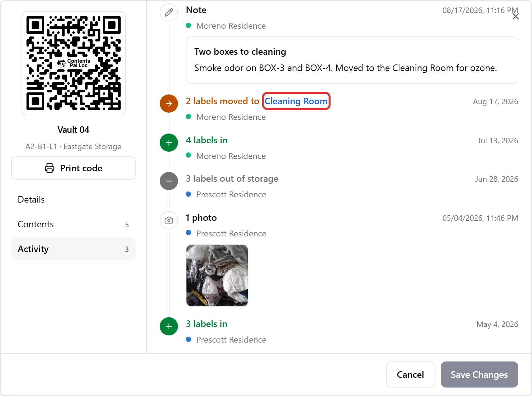Click the 'May 4, 2026' date

(497, 324)
